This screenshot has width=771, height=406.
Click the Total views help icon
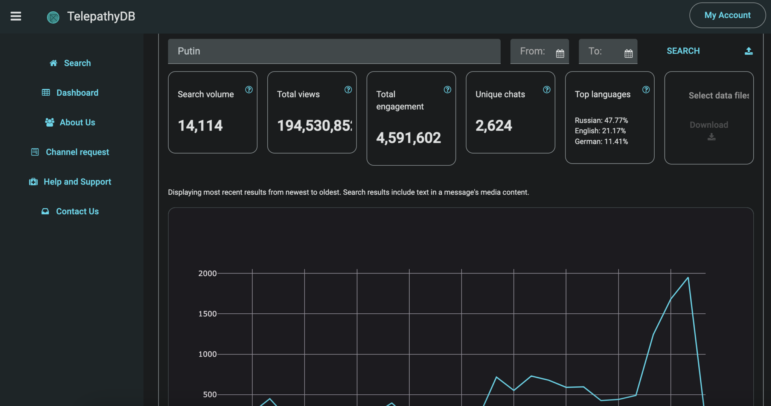(x=348, y=90)
